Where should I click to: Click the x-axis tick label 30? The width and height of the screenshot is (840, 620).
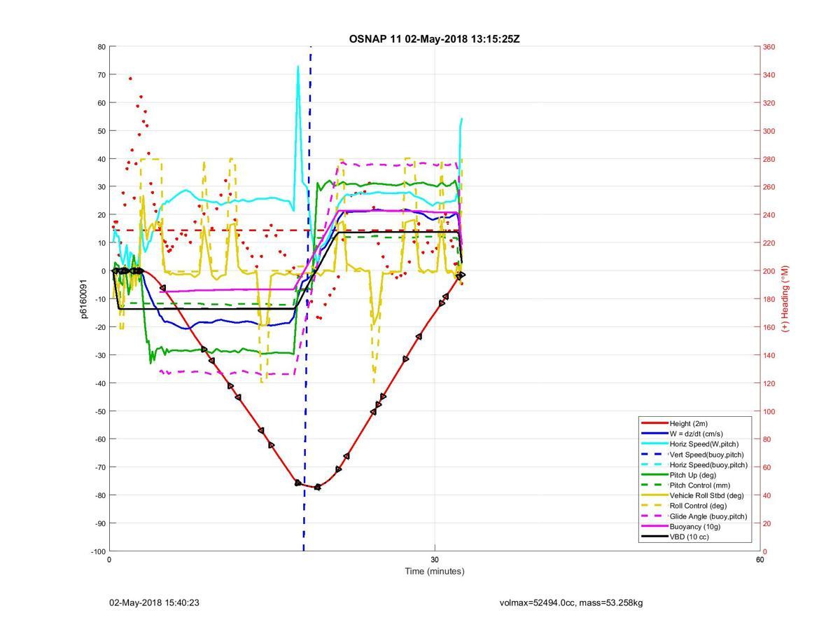[435, 559]
